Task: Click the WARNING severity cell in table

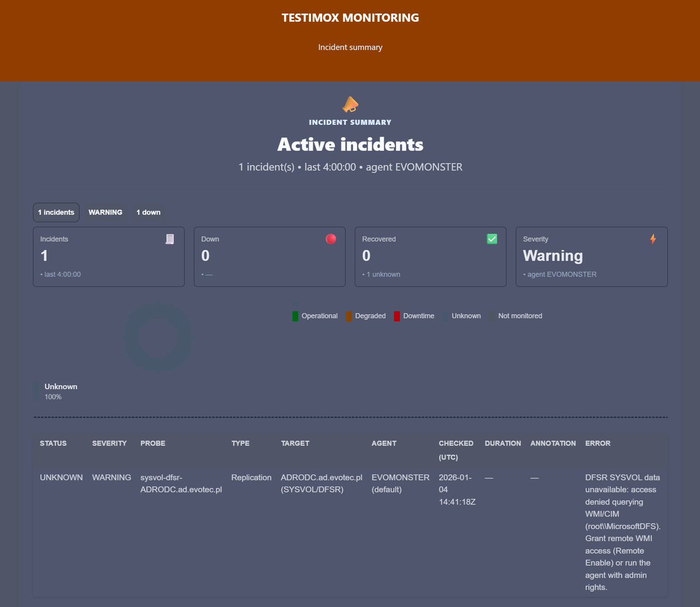Action: 111,478
